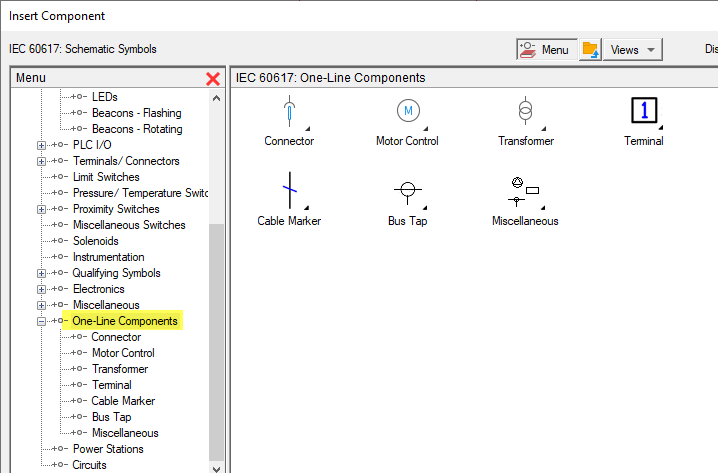
Task: Pick the Terminal symbol icon
Action: coord(644,110)
